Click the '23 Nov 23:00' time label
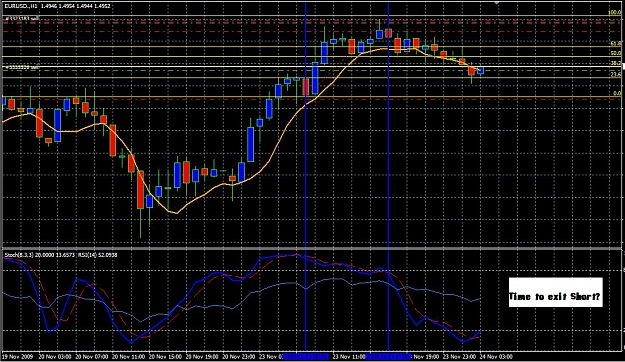 click(459, 356)
